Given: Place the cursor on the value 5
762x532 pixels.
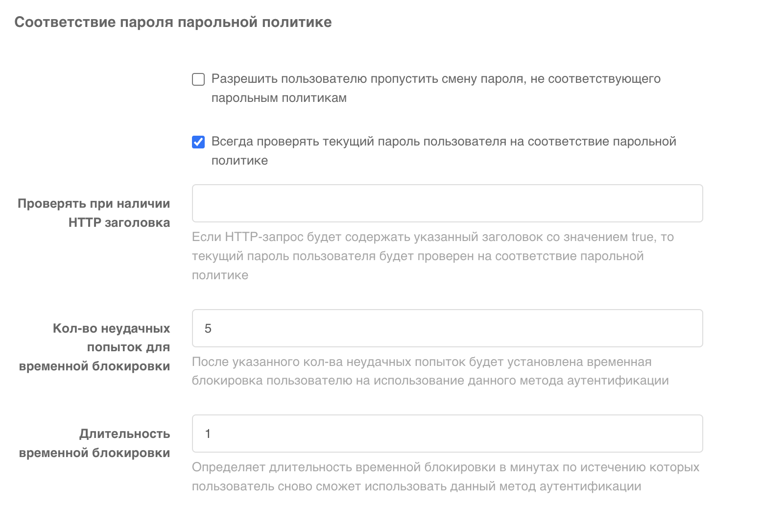Looking at the screenshot, I should (208, 329).
